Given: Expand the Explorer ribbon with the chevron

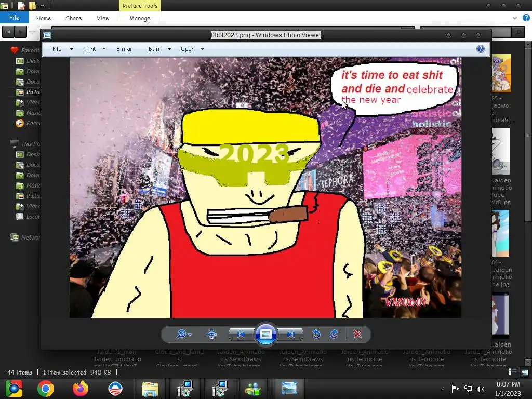Looking at the screenshot, I should point(515,18).
